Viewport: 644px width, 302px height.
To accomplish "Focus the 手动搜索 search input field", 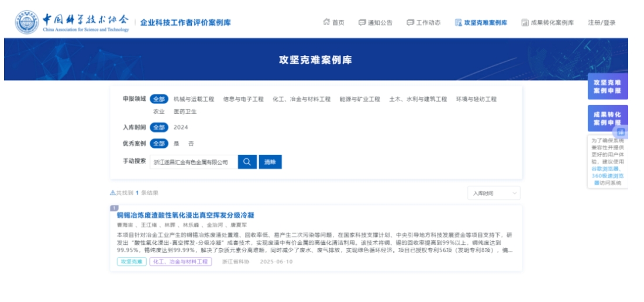I will [x=193, y=162].
